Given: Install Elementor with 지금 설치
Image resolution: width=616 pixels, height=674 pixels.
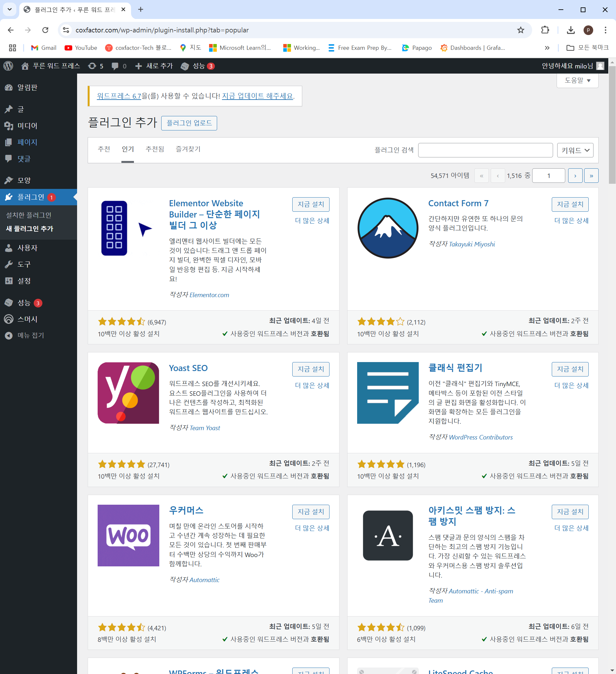Looking at the screenshot, I should (311, 204).
